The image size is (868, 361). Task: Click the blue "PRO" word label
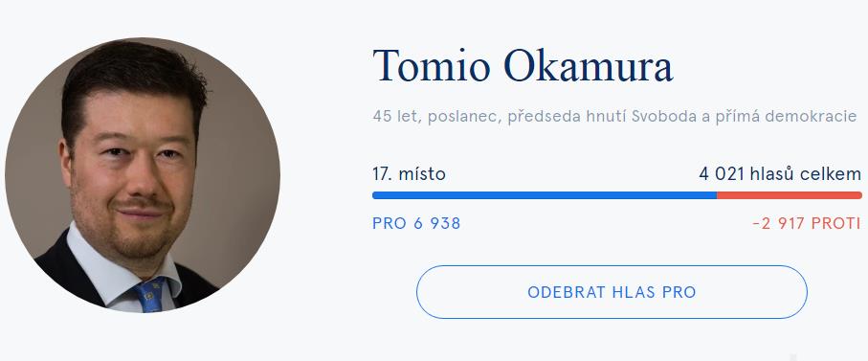click(389, 224)
